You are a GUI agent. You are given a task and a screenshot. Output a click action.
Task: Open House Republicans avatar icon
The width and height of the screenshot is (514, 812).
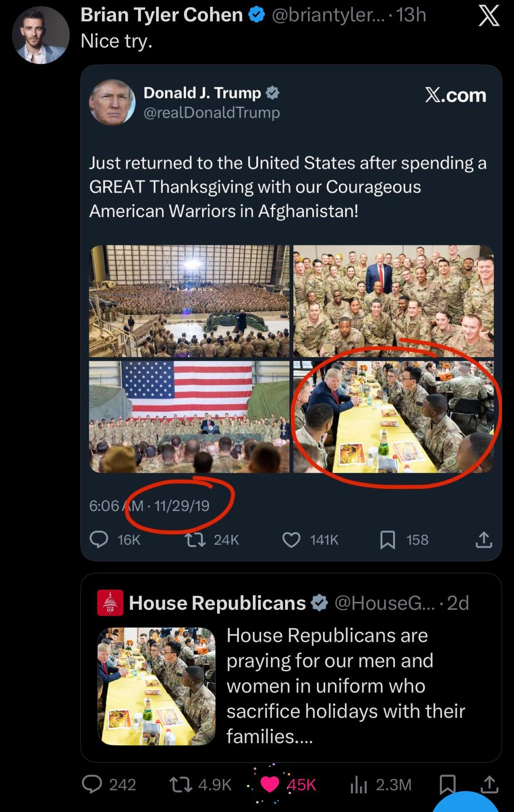(110, 603)
